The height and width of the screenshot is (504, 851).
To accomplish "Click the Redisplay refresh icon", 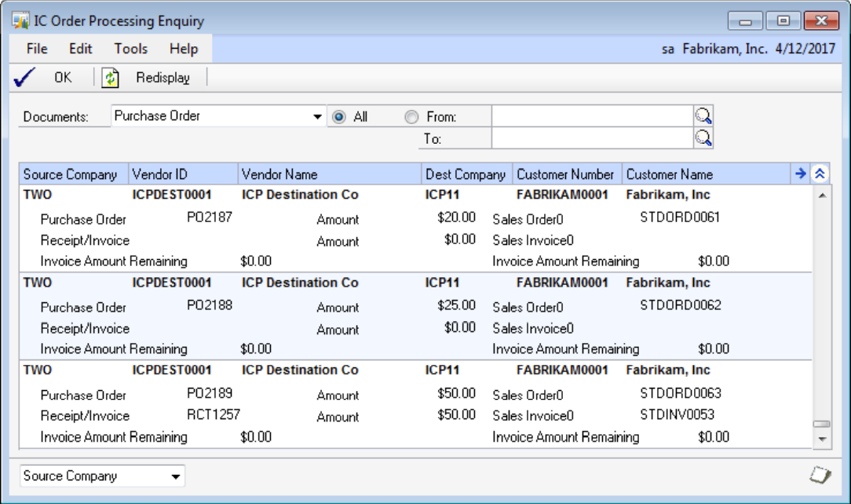I will pos(111,77).
